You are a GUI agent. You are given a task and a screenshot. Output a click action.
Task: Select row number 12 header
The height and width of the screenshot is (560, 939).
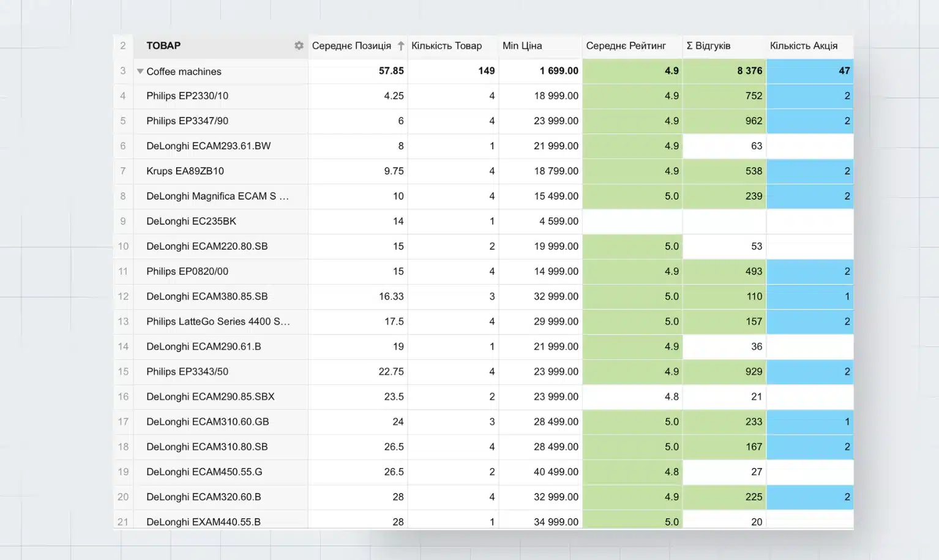tap(123, 297)
